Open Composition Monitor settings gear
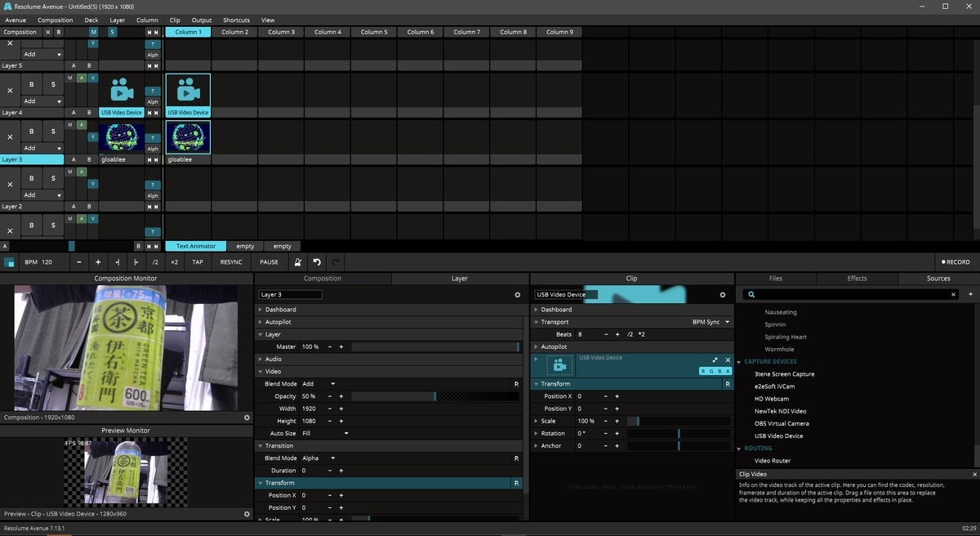The width and height of the screenshot is (980, 536). pyautogui.click(x=247, y=417)
